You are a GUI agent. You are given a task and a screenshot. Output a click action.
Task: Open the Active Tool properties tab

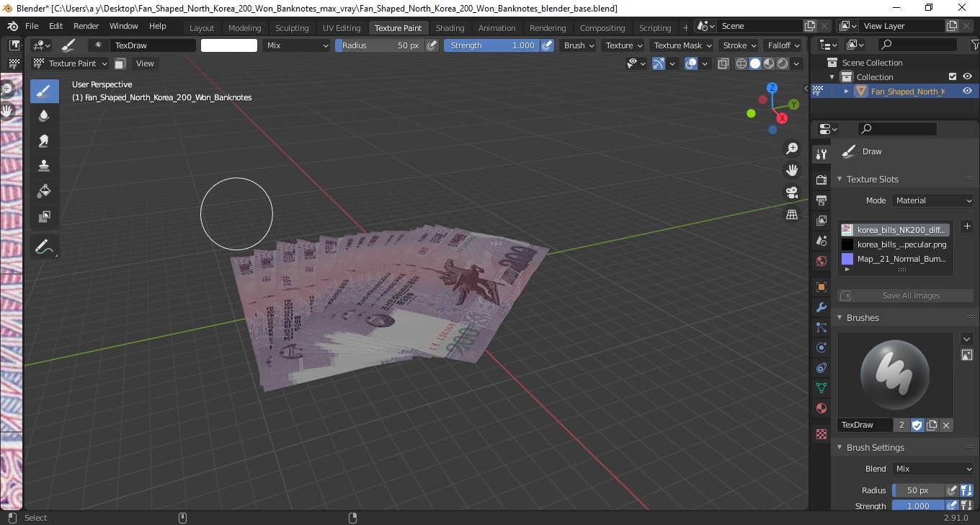point(821,154)
